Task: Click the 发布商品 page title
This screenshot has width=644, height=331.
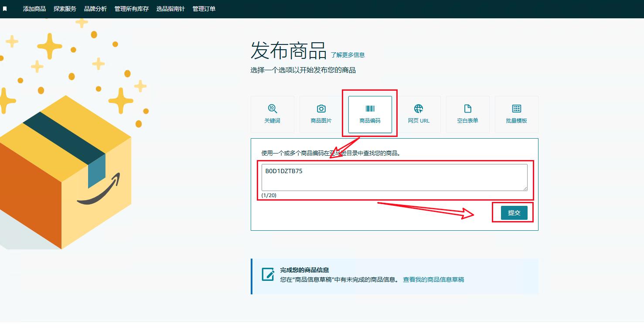Action: tap(289, 51)
